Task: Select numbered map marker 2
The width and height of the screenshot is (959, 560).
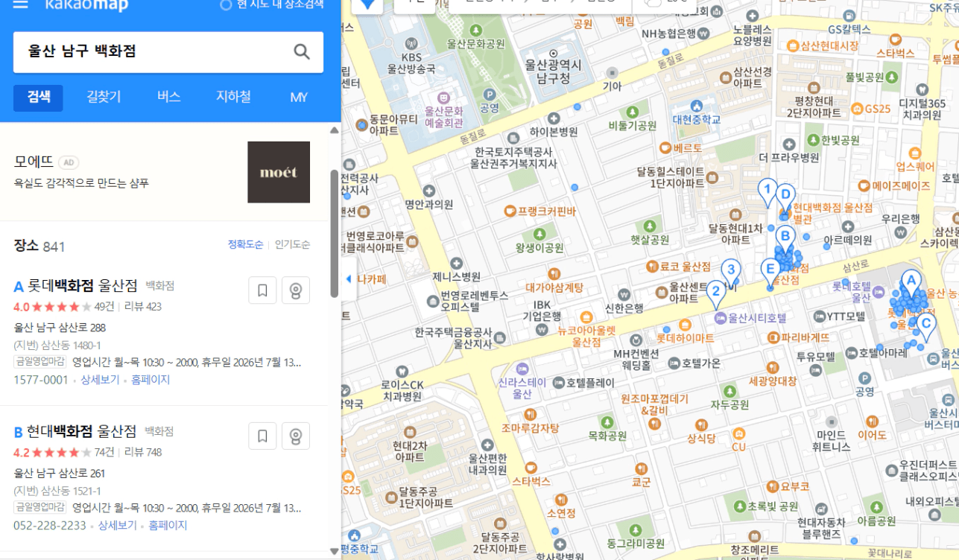Action: click(x=716, y=294)
